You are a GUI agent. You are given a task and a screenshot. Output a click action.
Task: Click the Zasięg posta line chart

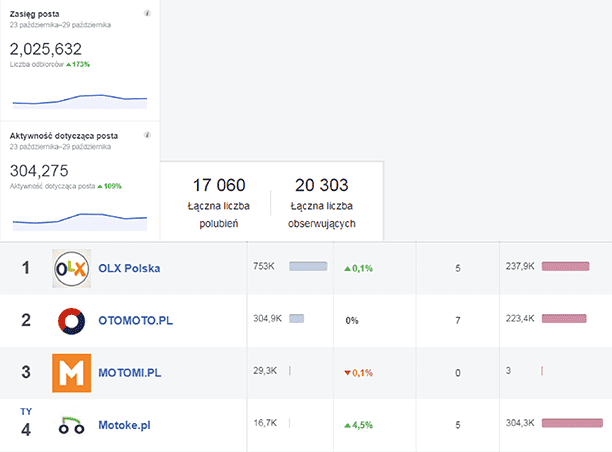click(80, 101)
